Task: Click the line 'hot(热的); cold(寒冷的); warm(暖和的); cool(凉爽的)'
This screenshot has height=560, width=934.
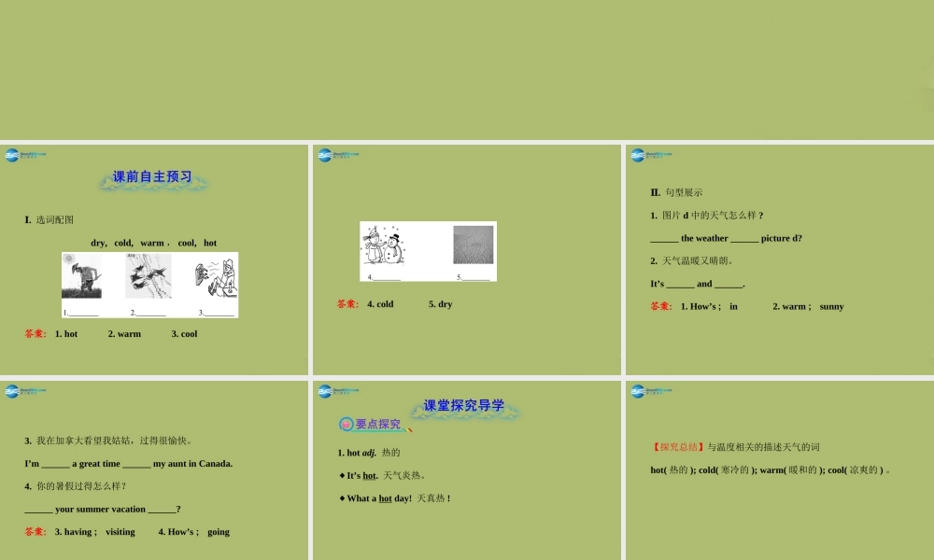Action: tap(771, 470)
